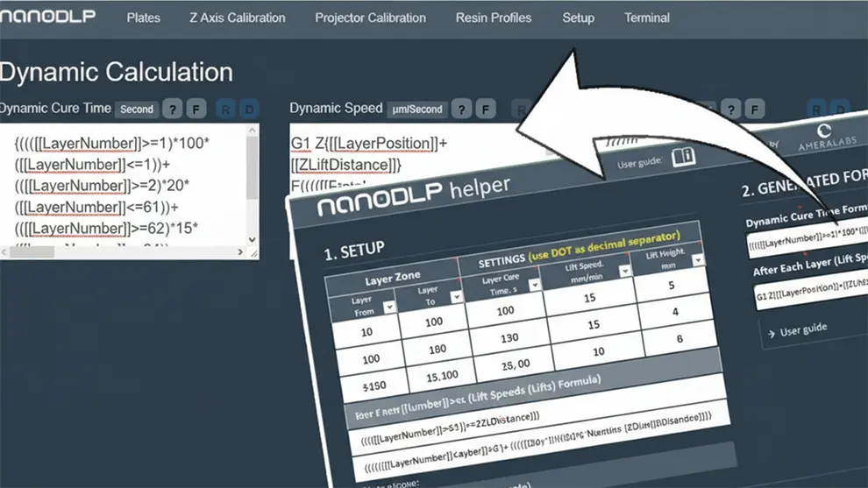Open the User guide book icon
The width and height of the screenshot is (868, 488).
tap(682, 157)
